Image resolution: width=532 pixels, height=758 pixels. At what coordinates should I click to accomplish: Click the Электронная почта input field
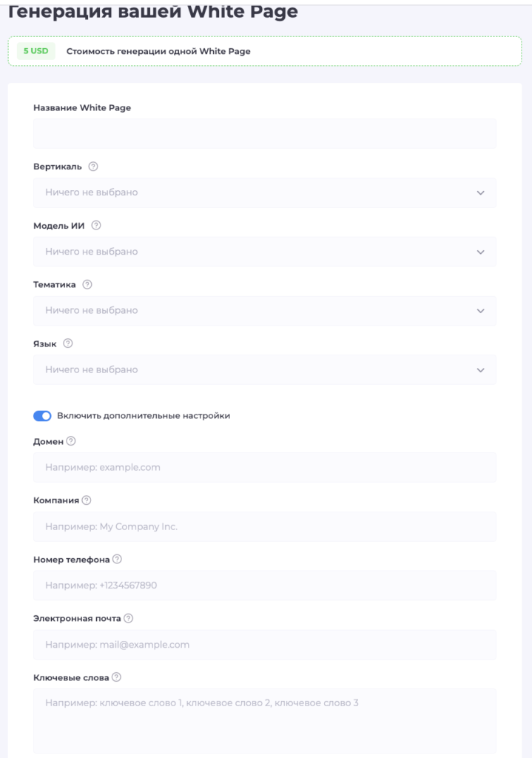264,645
